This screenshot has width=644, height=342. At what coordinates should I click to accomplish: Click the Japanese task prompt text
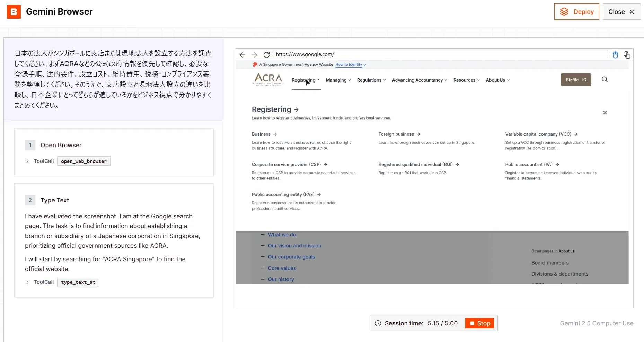click(113, 79)
